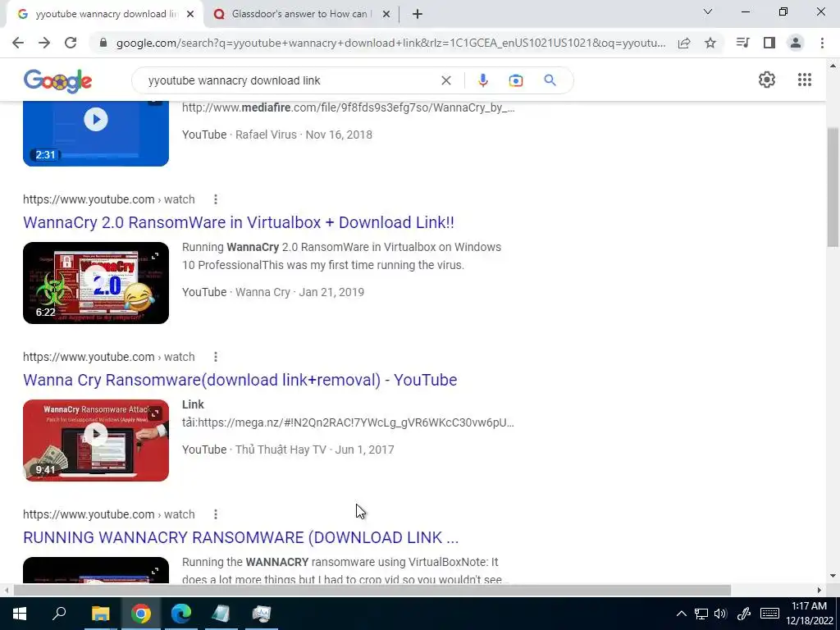The height and width of the screenshot is (630, 840).
Task: Click the scroll down arrow
Action: coord(833,576)
